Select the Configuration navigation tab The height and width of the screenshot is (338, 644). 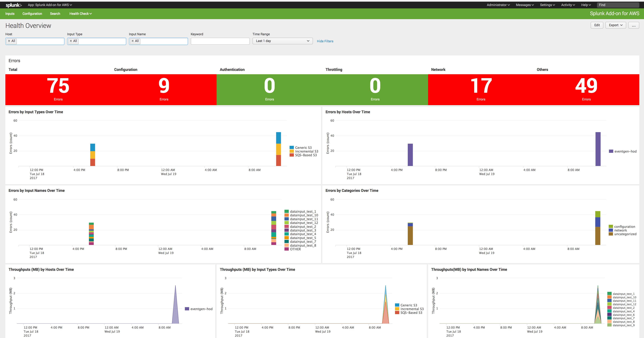coord(32,13)
